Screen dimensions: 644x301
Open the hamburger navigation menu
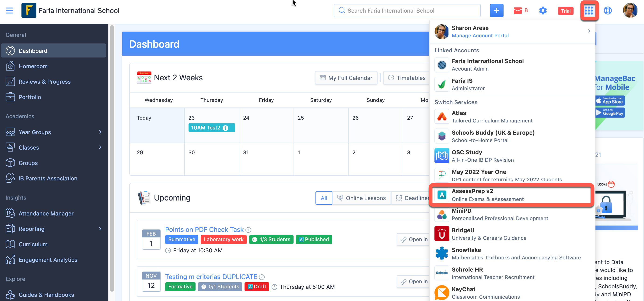(x=10, y=11)
